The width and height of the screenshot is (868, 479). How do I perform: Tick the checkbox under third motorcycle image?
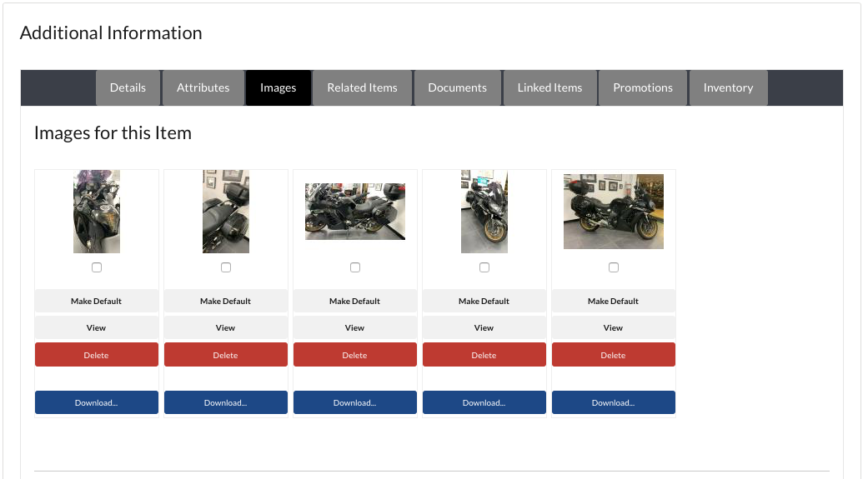click(355, 267)
